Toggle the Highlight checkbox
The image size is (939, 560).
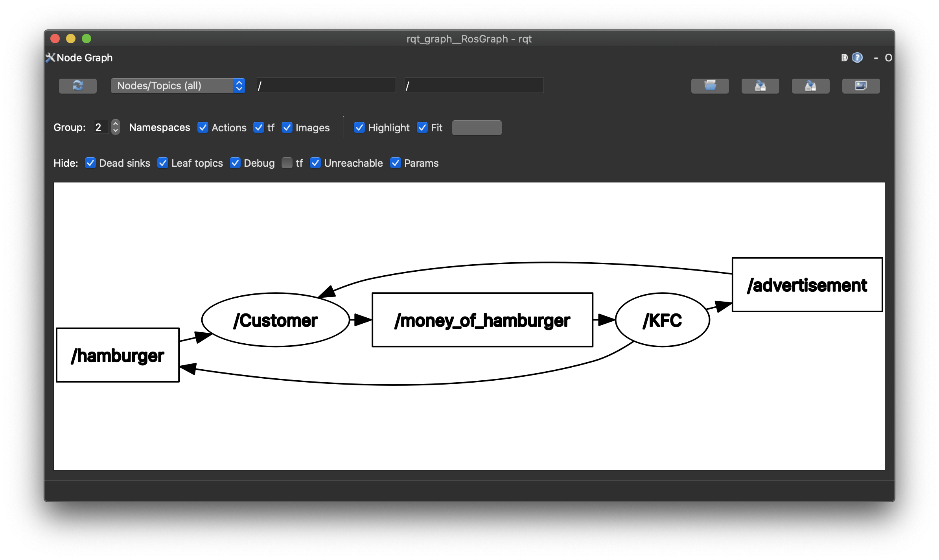tap(359, 127)
